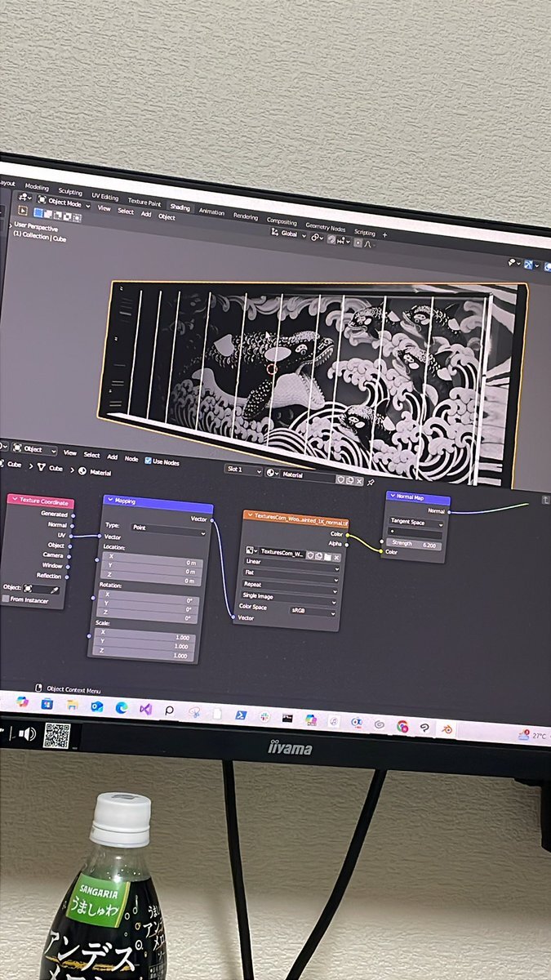Open the Slot 1 material slot dropdown

click(243, 470)
